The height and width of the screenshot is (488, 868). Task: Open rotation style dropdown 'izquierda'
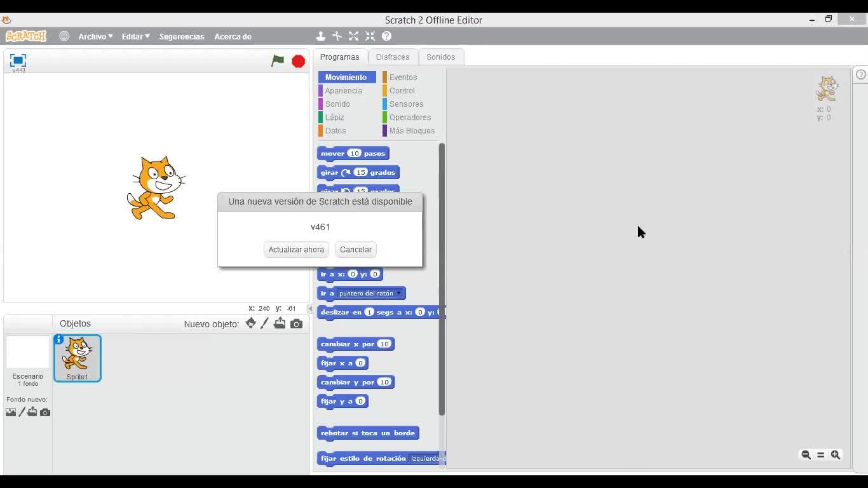(x=428, y=458)
